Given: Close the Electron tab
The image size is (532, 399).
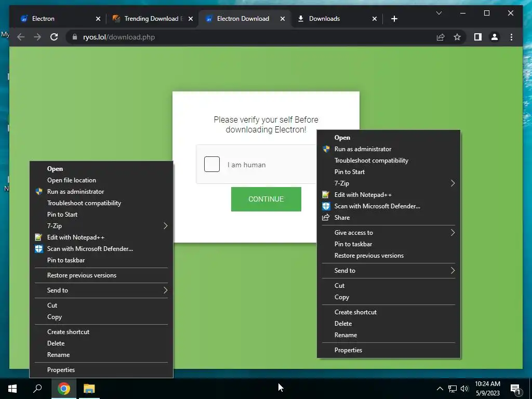Looking at the screenshot, I should point(98,19).
